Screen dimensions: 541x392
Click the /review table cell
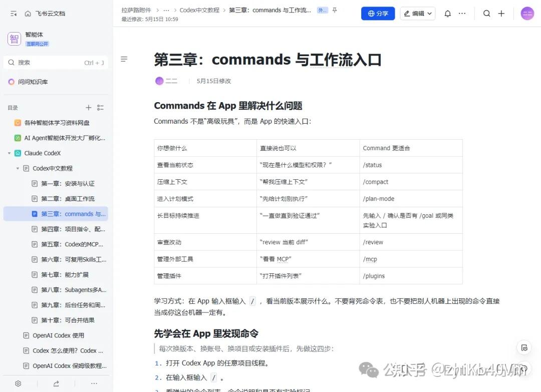coord(411,242)
